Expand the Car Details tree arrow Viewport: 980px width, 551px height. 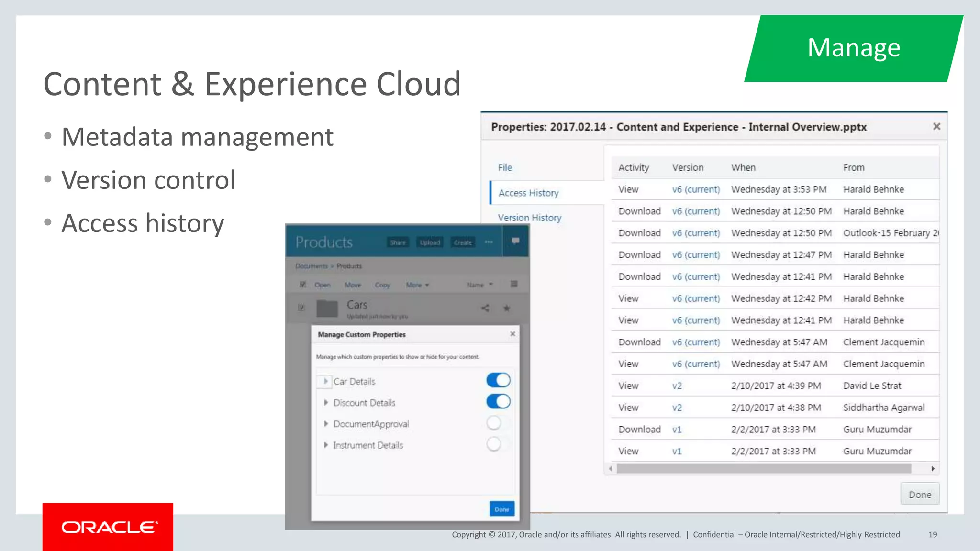(x=325, y=381)
